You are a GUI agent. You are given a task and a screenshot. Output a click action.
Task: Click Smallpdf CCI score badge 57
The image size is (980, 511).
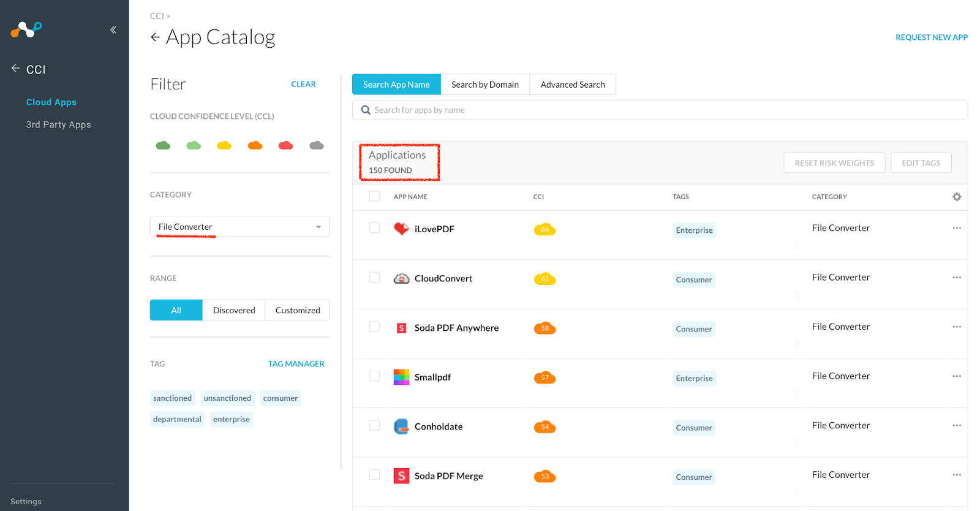tap(545, 377)
